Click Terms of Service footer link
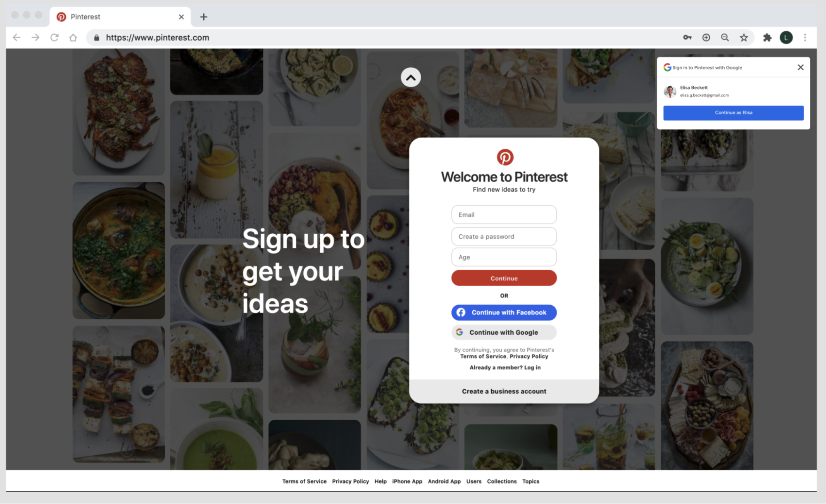This screenshot has height=504, width=826. (305, 481)
